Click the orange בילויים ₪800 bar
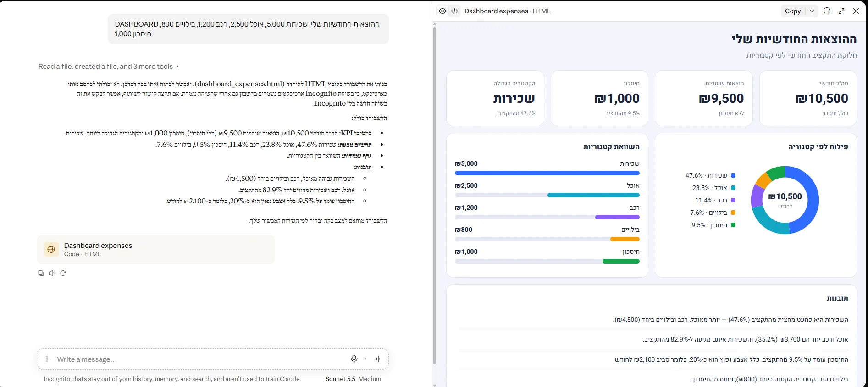 pyautogui.click(x=625, y=239)
